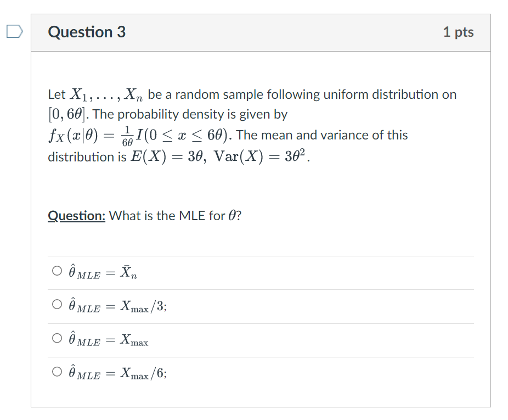Select the radio button for θ̂MLE = X̄n
The image size is (508, 420).
point(57,270)
